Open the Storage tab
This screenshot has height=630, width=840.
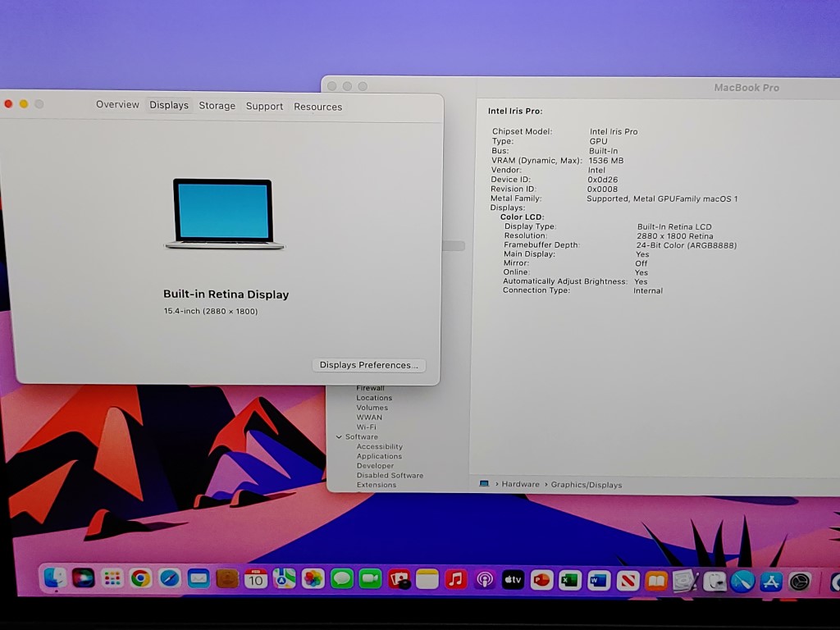[217, 106]
